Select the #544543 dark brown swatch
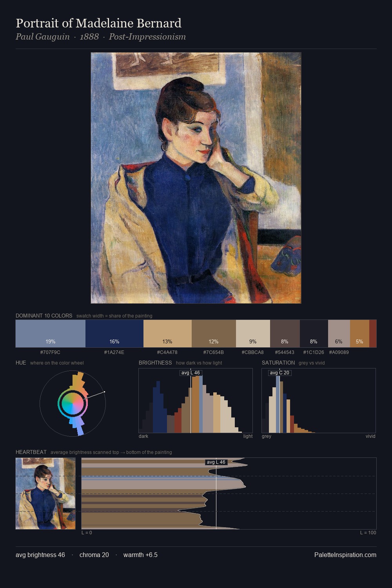The height and width of the screenshot is (588, 392). (285, 334)
